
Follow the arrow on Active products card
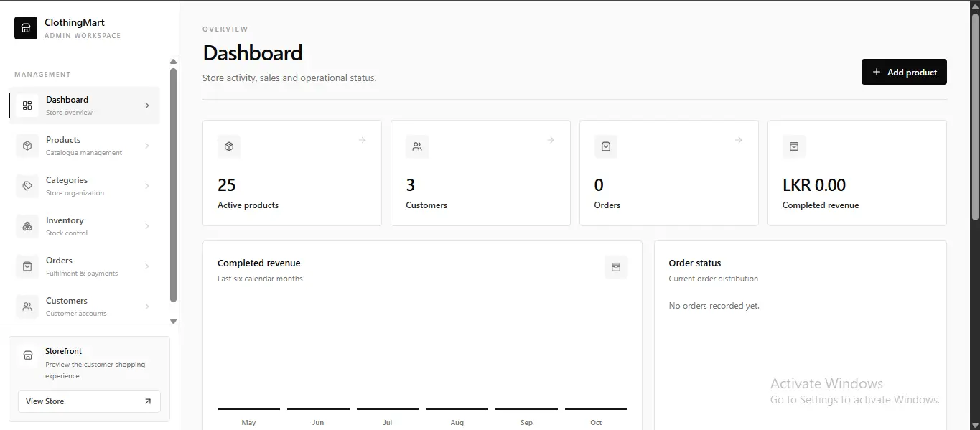[362, 140]
